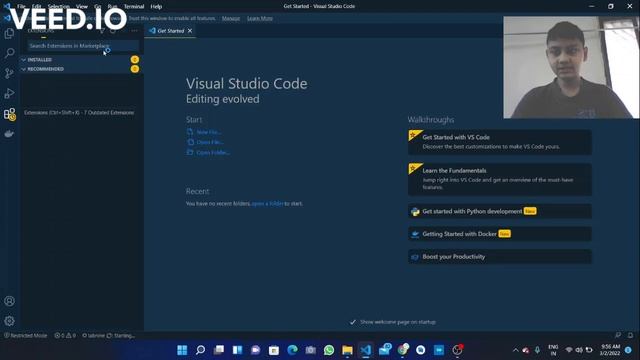
Task: Open the Manage gear icon
Action: 9,321
